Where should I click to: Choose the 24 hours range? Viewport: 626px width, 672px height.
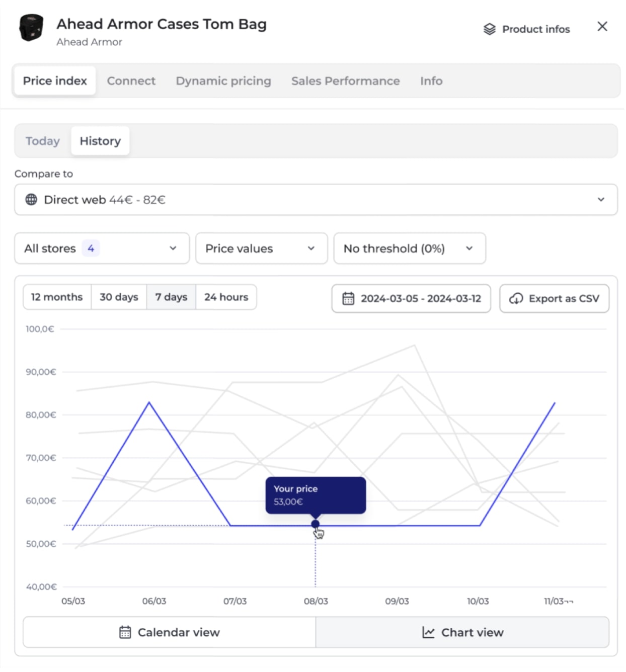tap(226, 297)
